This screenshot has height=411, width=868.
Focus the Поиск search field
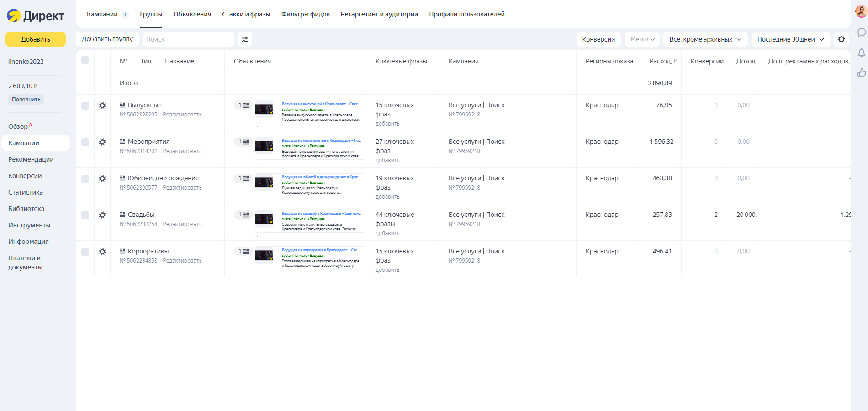188,39
